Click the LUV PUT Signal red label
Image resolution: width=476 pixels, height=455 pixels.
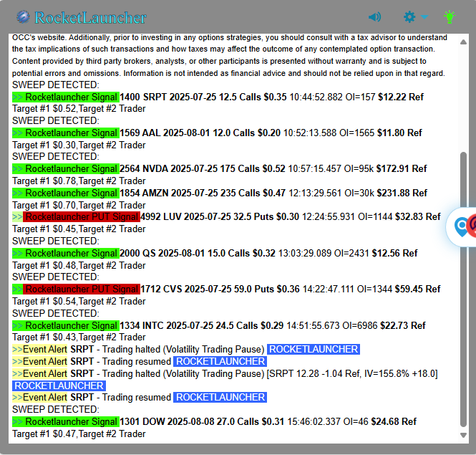[x=82, y=216]
